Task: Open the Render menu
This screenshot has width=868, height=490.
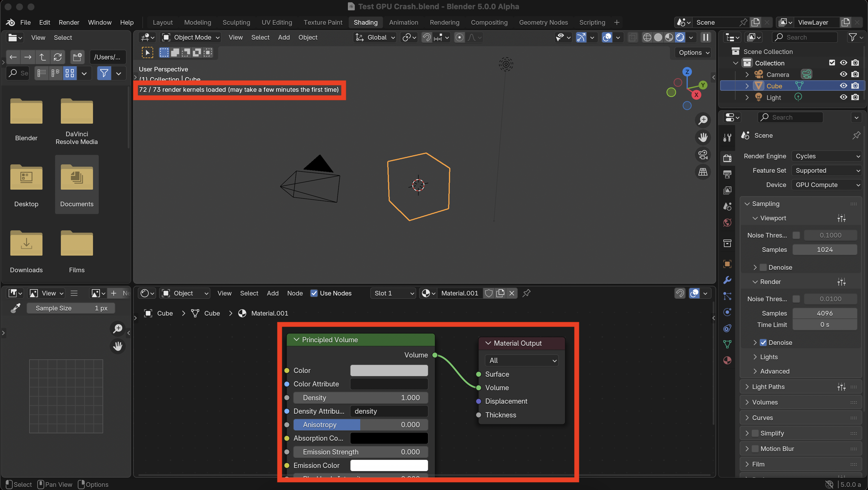Action: [69, 23]
